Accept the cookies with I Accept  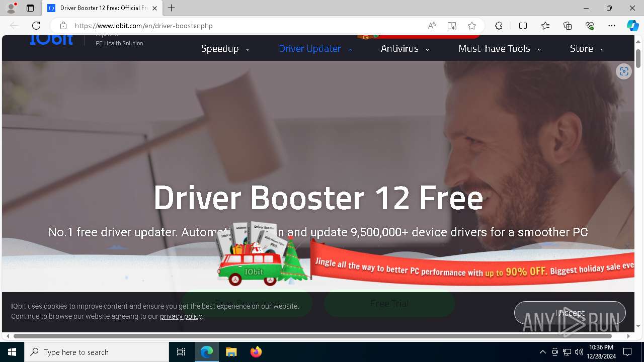tap(570, 313)
